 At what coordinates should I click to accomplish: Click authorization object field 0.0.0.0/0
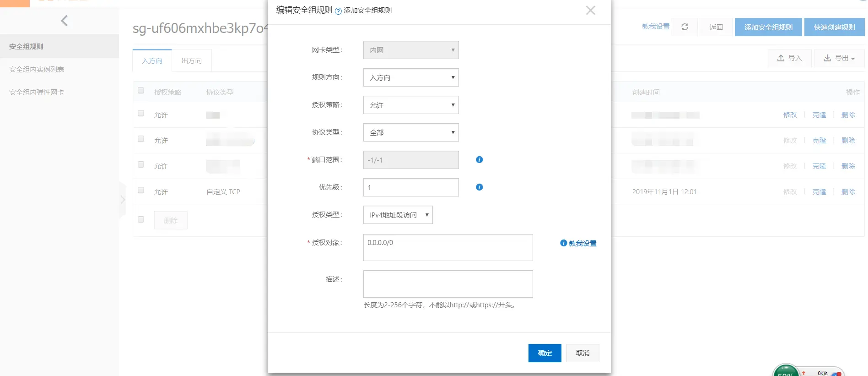448,247
